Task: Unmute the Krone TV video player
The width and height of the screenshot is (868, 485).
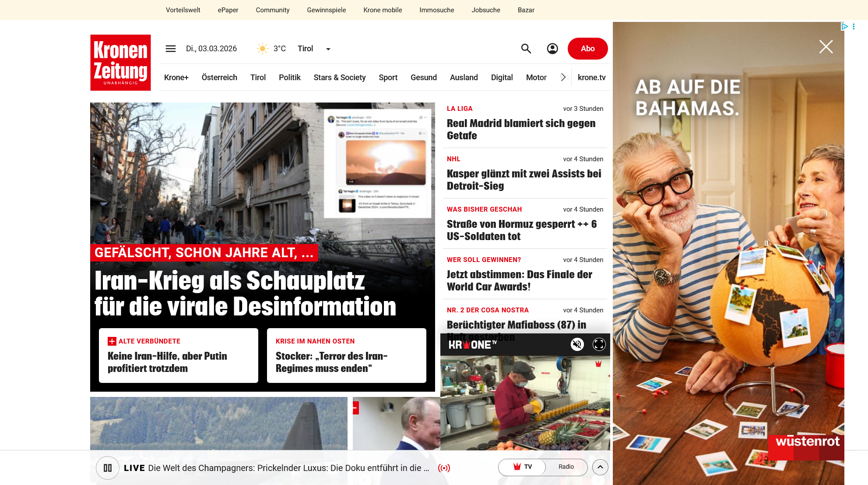Action: coord(577,344)
